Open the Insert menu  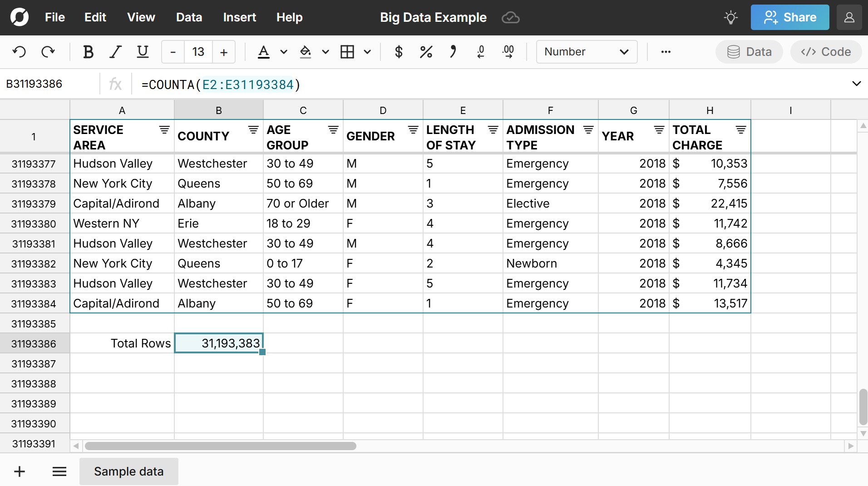[239, 17]
